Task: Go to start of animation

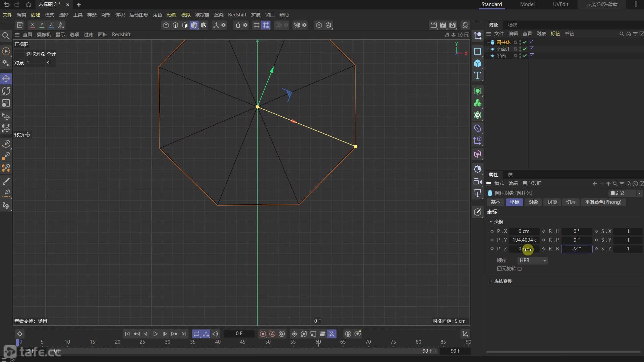Action: point(127,334)
